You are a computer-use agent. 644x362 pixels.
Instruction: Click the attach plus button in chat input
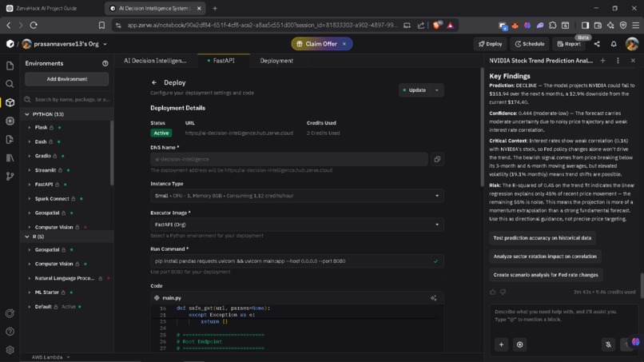pos(501,344)
